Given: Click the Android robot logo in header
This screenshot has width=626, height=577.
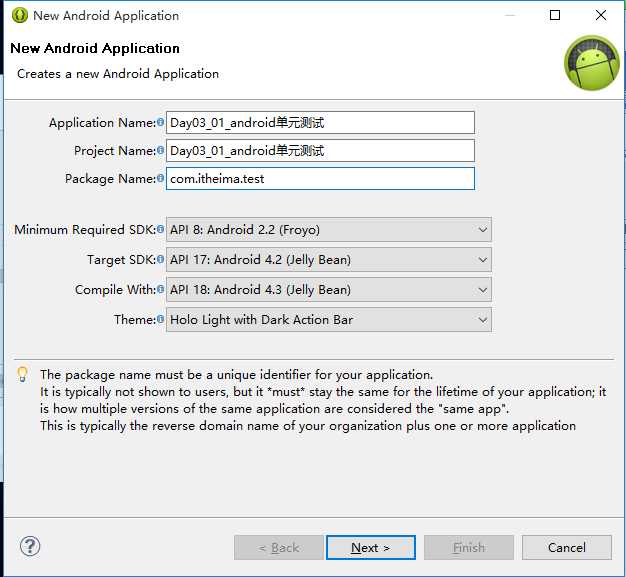Looking at the screenshot, I should coord(592,63).
